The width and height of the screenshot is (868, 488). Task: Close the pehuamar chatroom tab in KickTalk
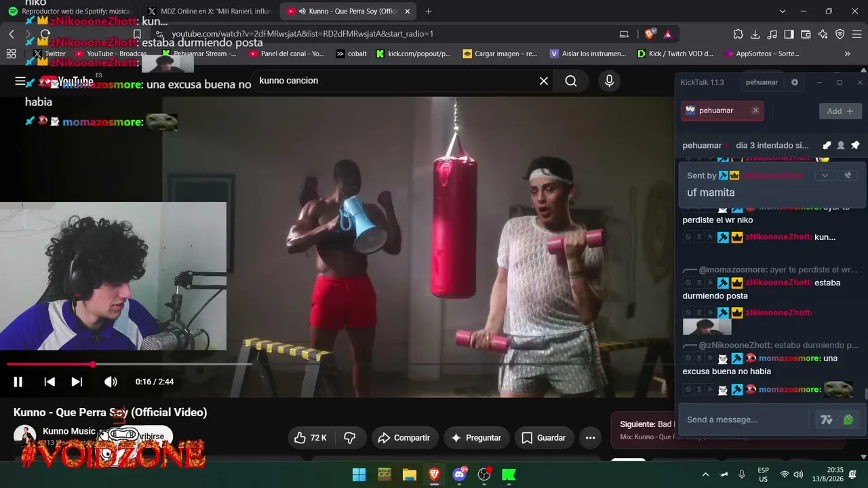pos(755,110)
